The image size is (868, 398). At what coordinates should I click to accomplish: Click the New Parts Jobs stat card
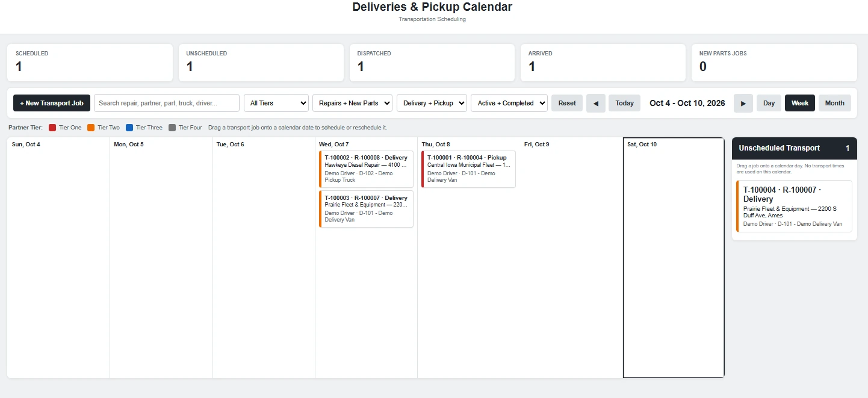[x=774, y=63]
